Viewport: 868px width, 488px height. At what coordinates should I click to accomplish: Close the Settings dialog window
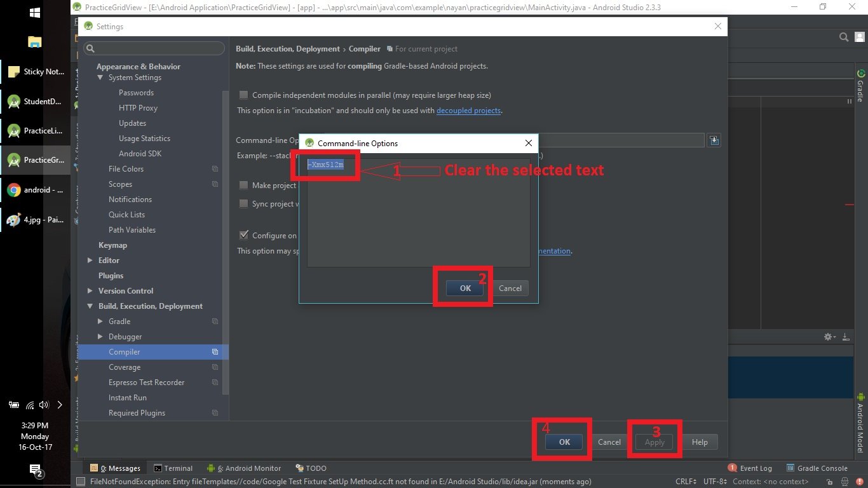pyautogui.click(x=718, y=26)
